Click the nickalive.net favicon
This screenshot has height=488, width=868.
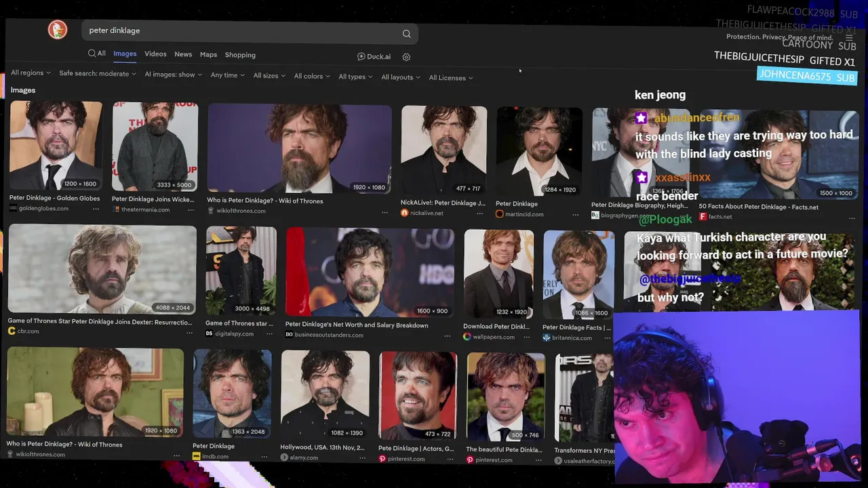405,213
